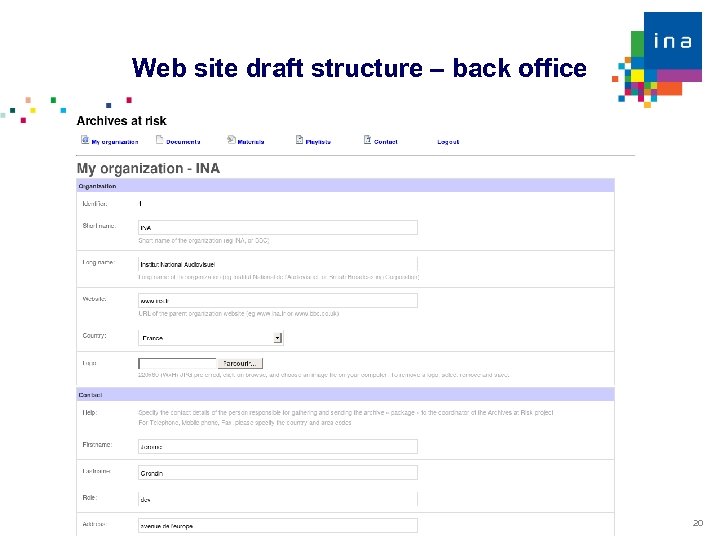Viewport: 720px width, 540px height.
Task: Click the Country label
Action: 95,336
